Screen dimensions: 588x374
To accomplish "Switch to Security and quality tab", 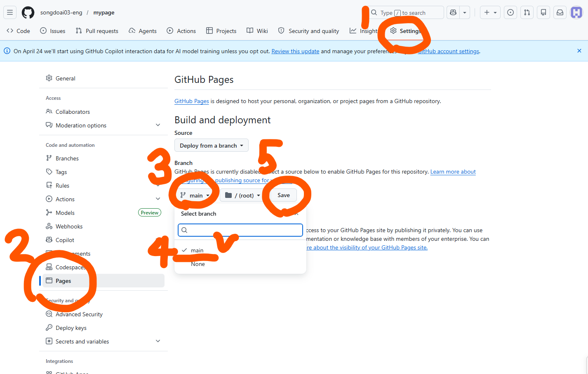I will point(309,31).
